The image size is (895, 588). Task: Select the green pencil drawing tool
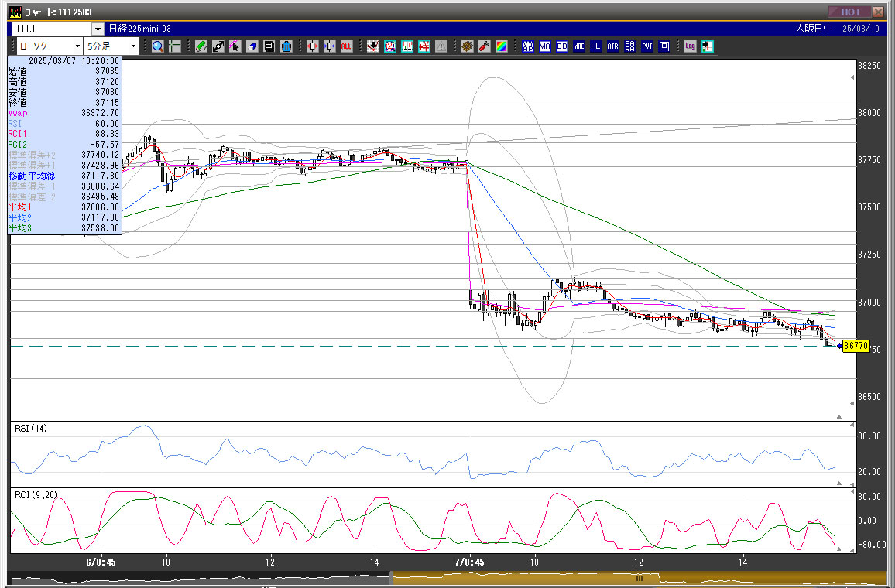201,46
